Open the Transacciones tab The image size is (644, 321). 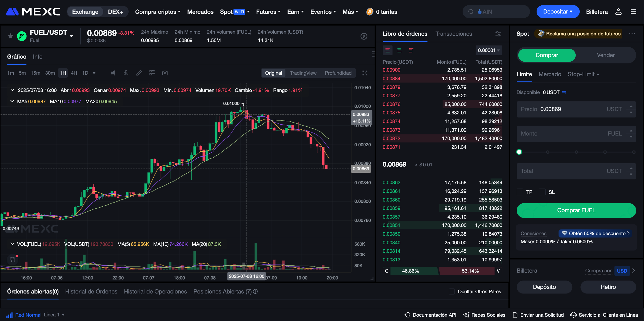(x=454, y=34)
